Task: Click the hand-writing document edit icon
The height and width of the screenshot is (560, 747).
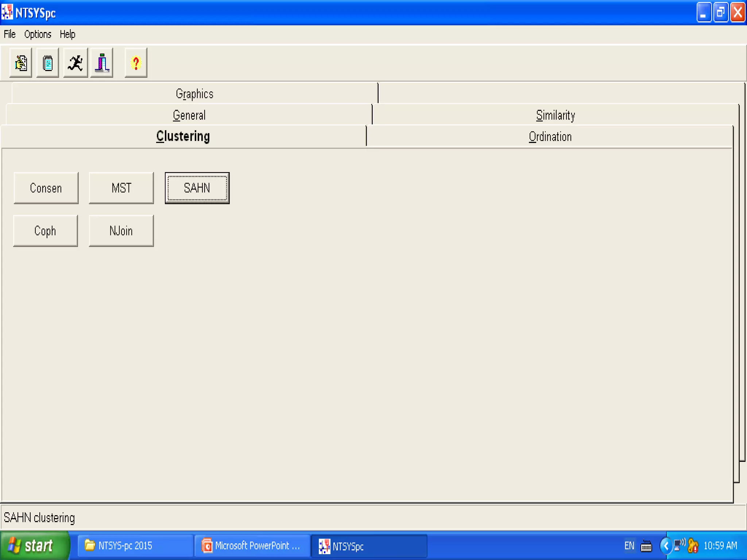Action: pyautogui.click(x=21, y=63)
